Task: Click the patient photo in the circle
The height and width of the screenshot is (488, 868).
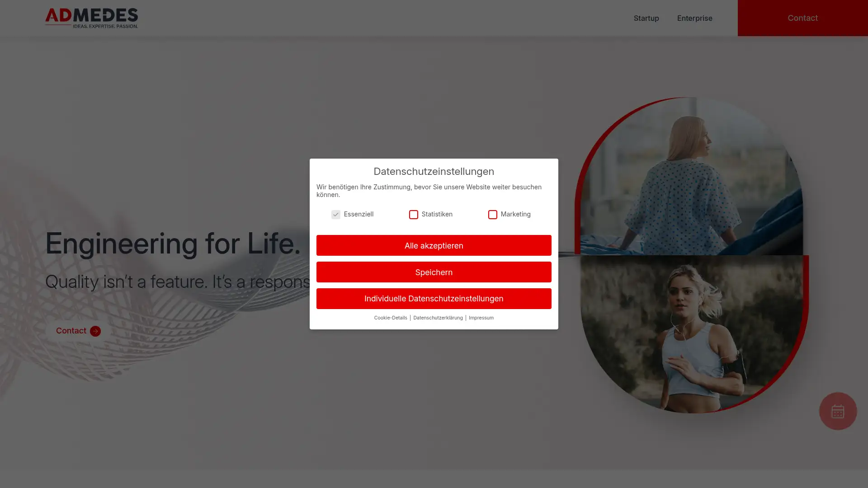Action: [x=692, y=176]
